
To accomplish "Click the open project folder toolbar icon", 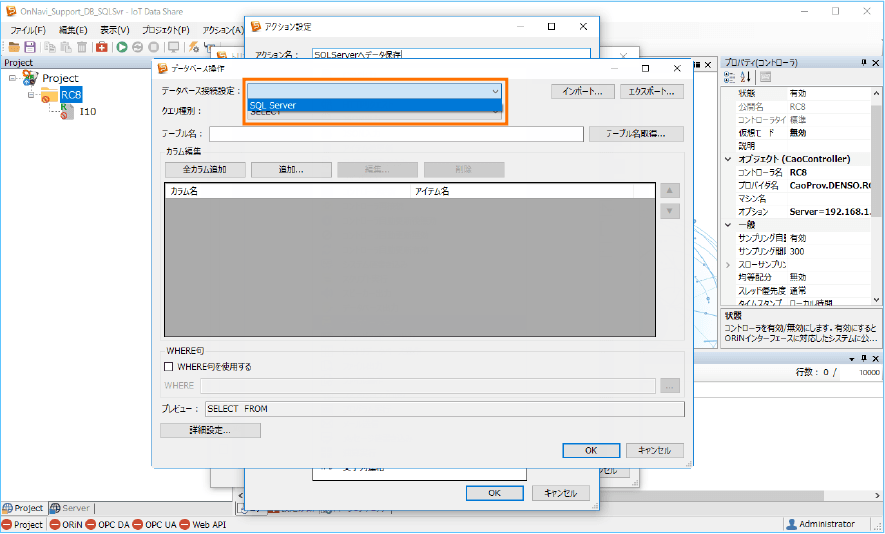I will tap(13, 47).
